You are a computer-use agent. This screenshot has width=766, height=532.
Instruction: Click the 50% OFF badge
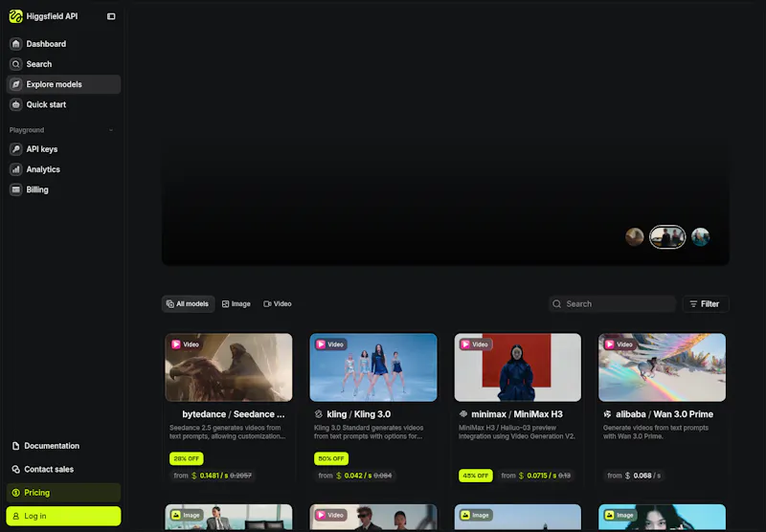pos(330,458)
